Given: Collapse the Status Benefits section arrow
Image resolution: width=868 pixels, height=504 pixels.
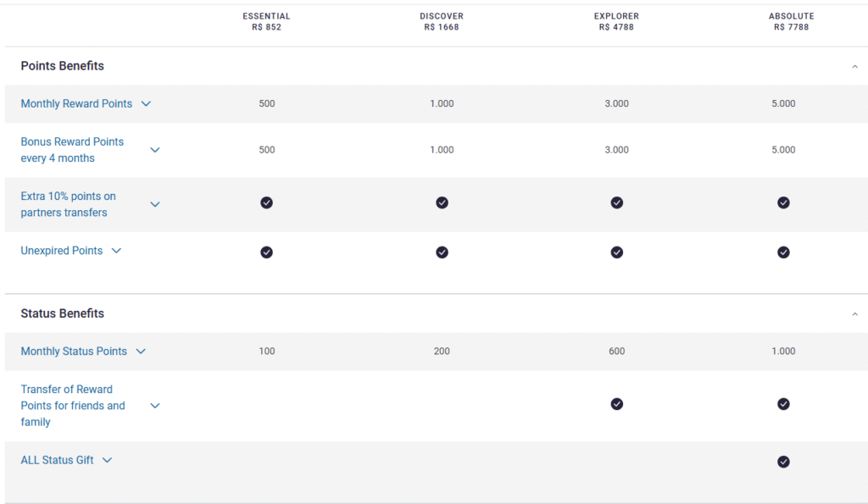Looking at the screenshot, I should [854, 314].
